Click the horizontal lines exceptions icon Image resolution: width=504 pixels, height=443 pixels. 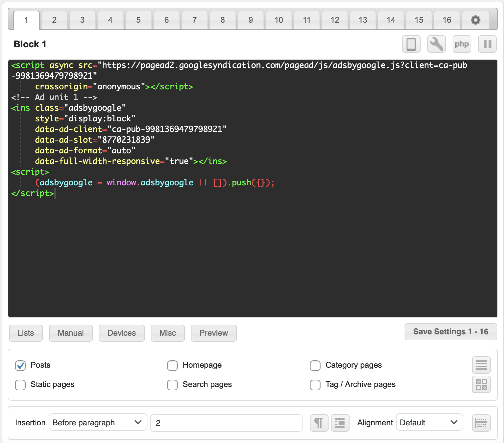(481, 365)
